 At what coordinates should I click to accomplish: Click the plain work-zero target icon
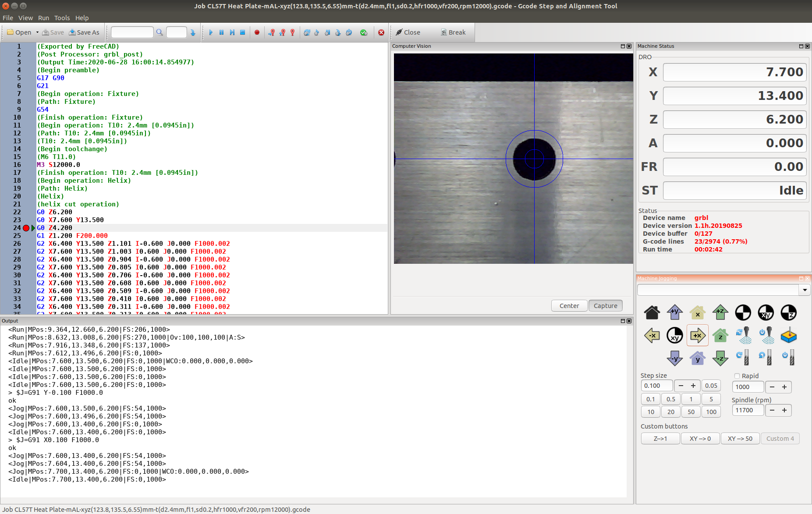tap(743, 312)
